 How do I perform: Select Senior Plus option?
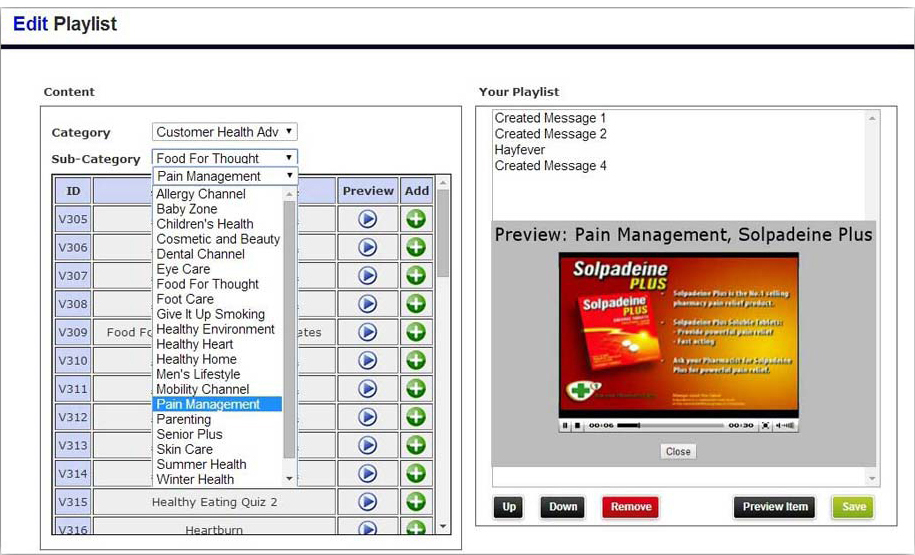[218, 434]
